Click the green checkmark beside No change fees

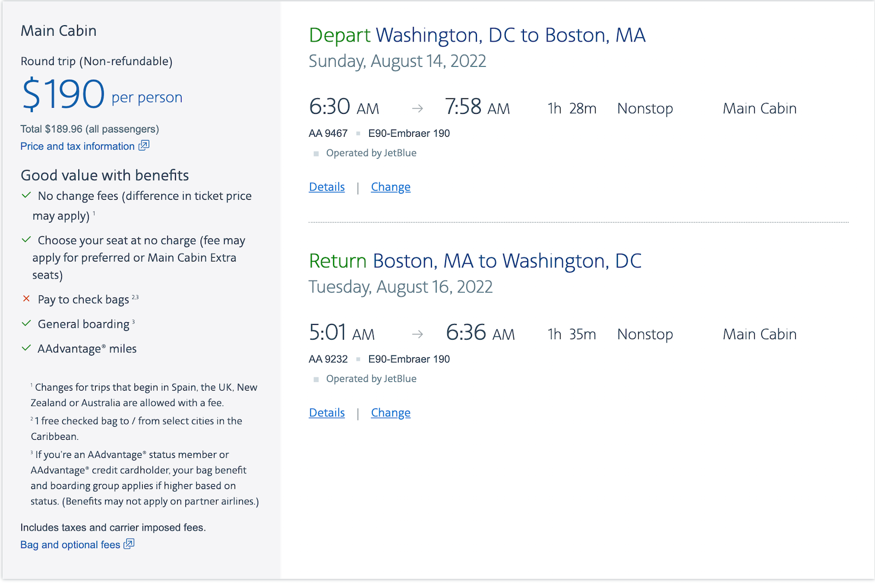(26, 195)
